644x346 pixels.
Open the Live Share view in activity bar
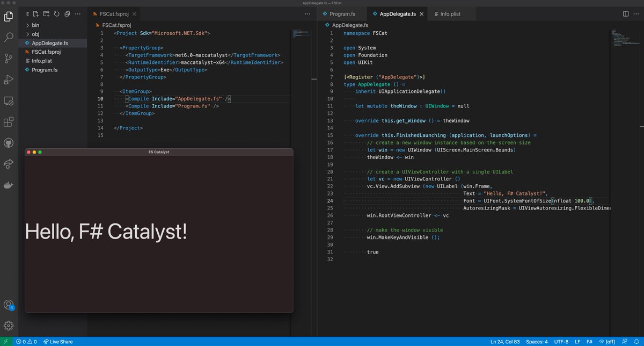coord(9,164)
